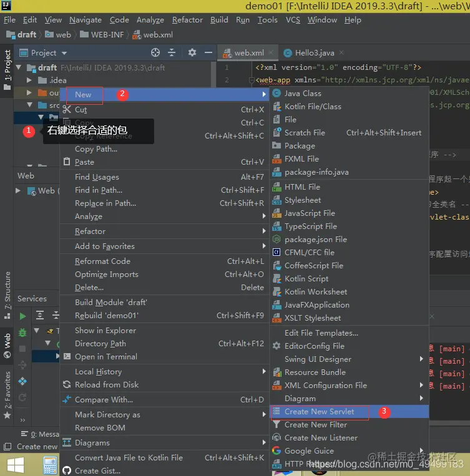Click the Reload from Disk icon
The width and height of the screenshot is (470, 476).
tap(67, 385)
